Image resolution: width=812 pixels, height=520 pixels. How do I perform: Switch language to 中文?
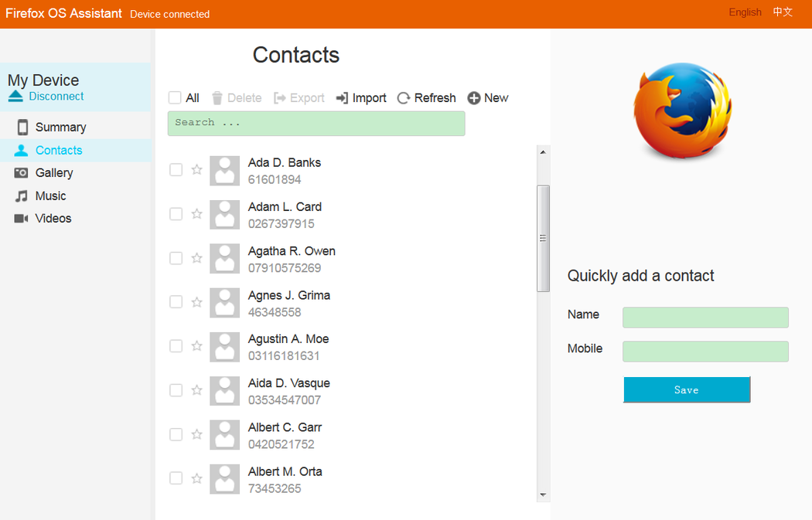tap(783, 12)
